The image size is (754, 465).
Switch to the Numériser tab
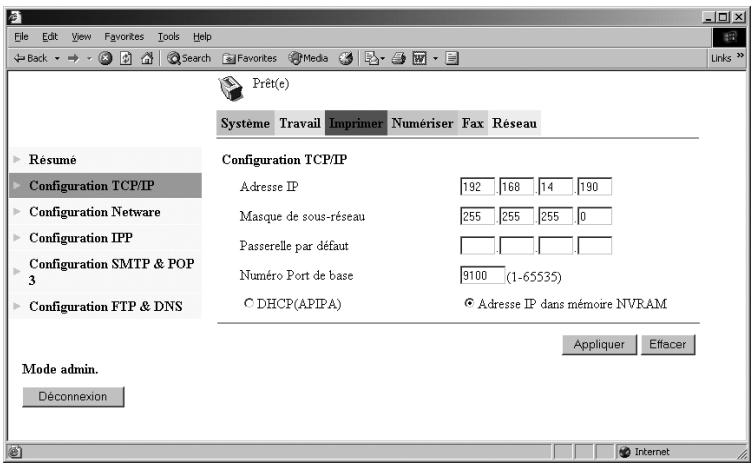(x=422, y=123)
